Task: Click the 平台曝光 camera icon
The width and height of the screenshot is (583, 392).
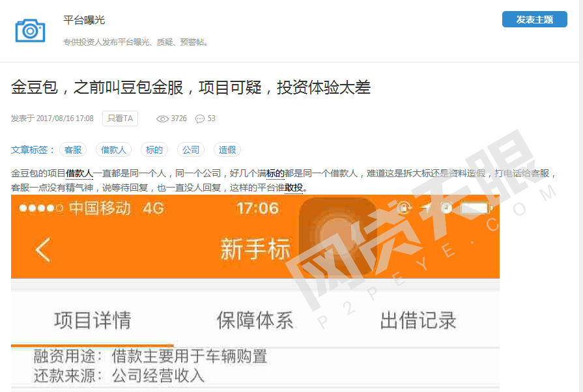Action: [30, 31]
